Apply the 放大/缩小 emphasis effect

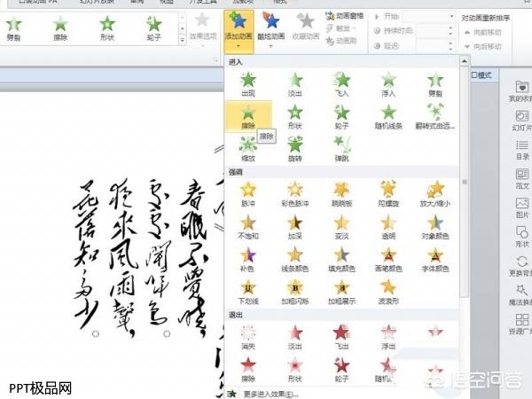pyautogui.click(x=435, y=194)
